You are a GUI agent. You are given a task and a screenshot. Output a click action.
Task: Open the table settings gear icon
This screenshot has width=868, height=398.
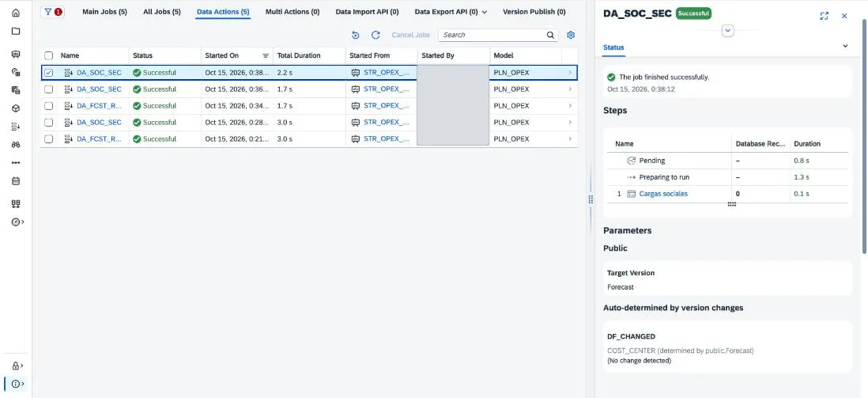point(571,35)
